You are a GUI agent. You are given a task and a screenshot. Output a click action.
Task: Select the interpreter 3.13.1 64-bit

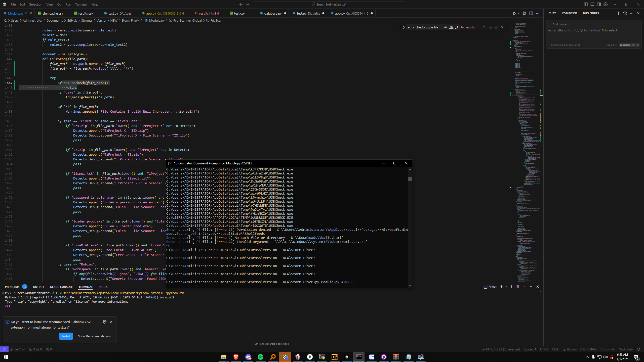click(588, 349)
